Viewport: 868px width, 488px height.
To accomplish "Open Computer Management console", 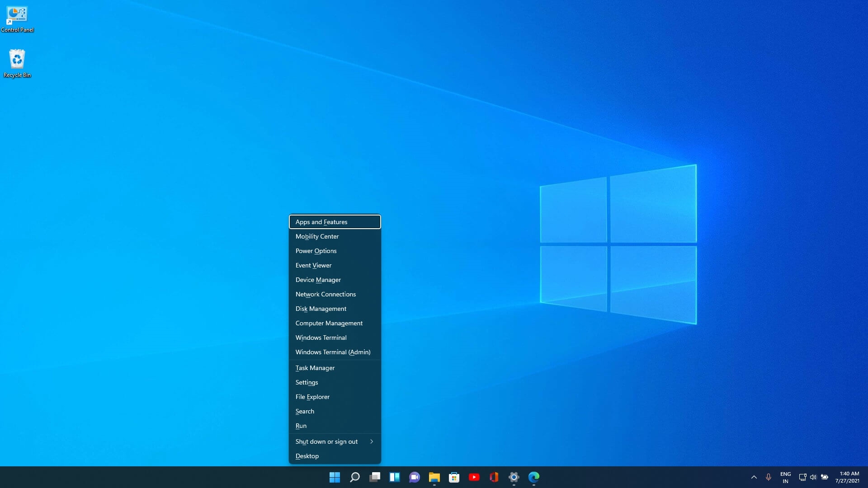I will [329, 323].
